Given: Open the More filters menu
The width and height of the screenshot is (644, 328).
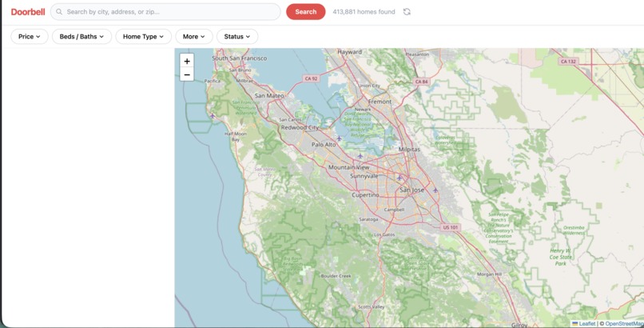Looking at the screenshot, I should click(x=194, y=37).
